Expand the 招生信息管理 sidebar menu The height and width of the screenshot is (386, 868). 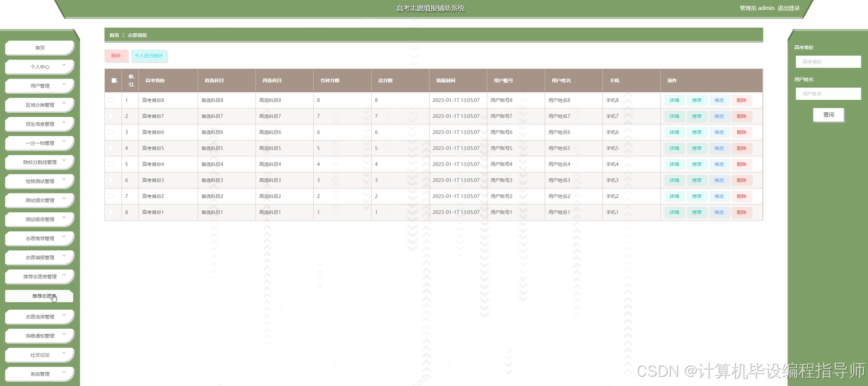click(40, 124)
